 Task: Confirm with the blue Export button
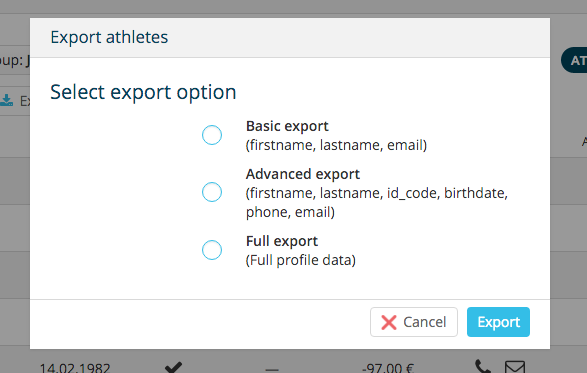point(498,322)
